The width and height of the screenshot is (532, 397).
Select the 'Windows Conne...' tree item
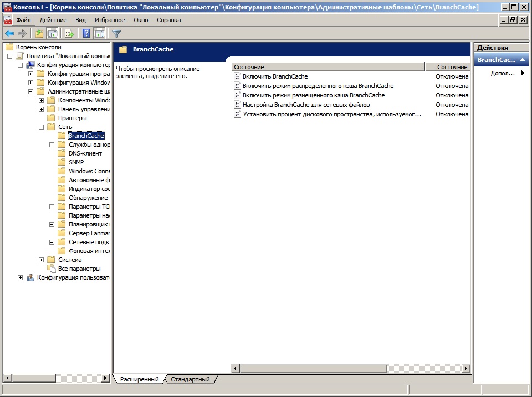tap(89, 171)
